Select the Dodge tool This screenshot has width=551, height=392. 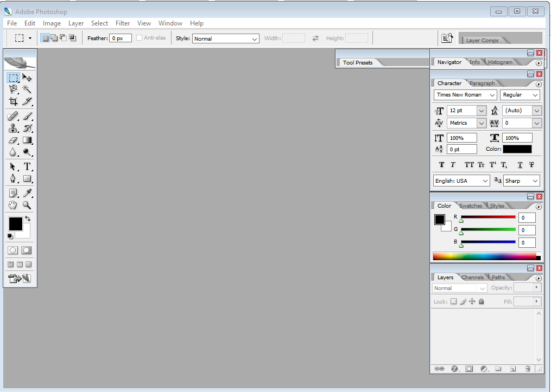[x=27, y=152]
